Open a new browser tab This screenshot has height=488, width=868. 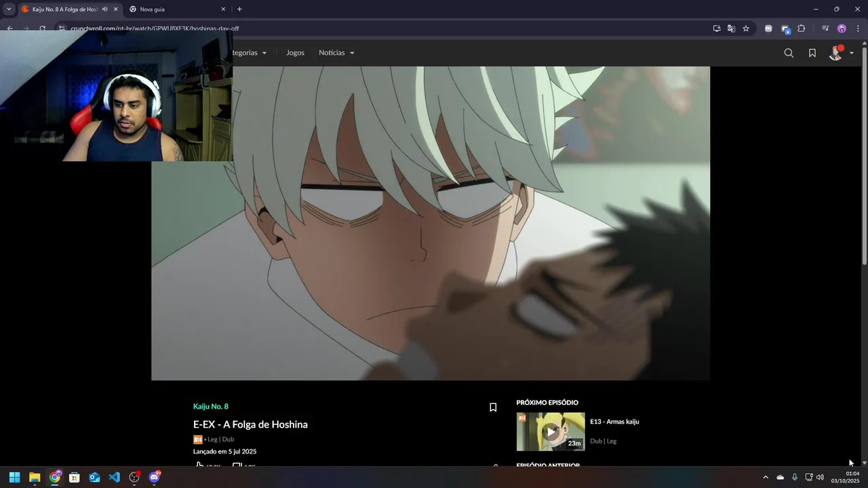tap(239, 9)
